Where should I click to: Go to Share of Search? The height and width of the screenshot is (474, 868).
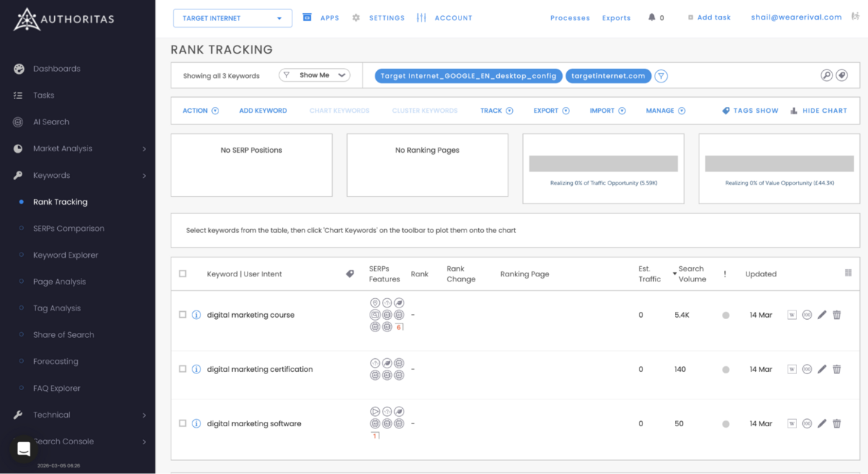[x=64, y=335]
